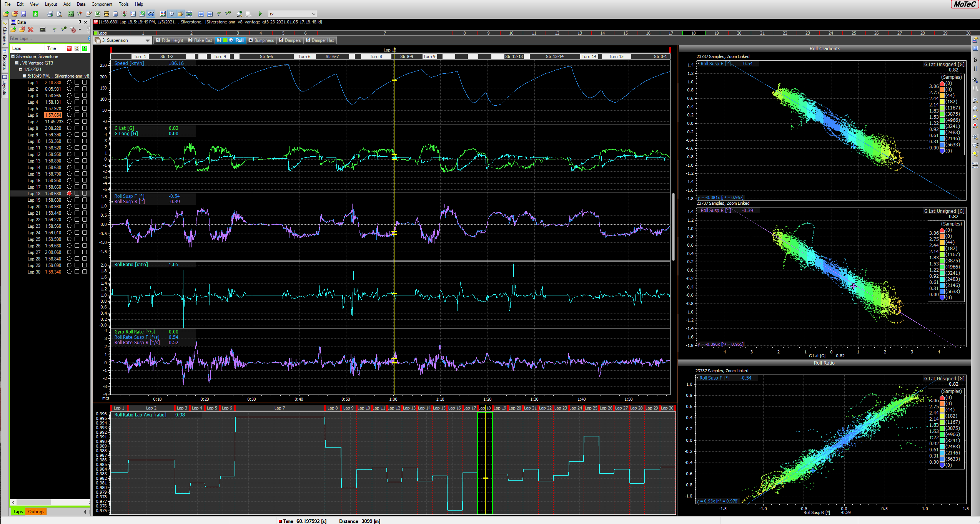Click the blue left arrow navigation icon

(201, 14)
